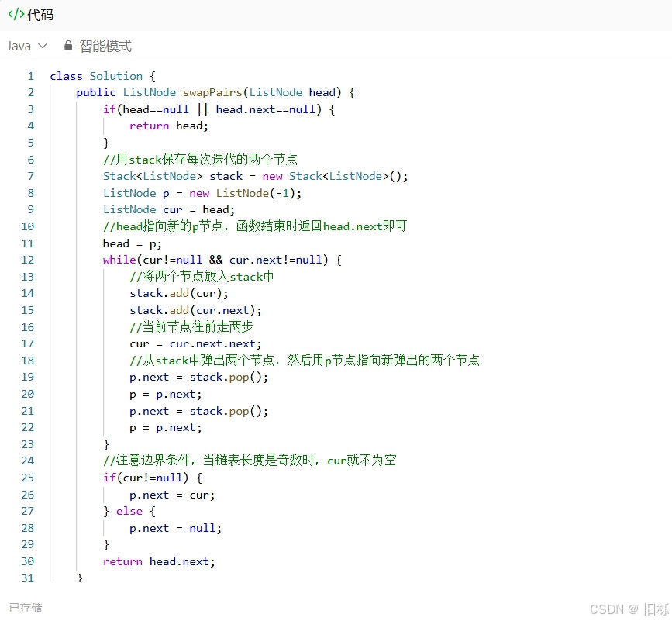Click 'if(head==null || head.next==null)' on line 3

point(212,109)
